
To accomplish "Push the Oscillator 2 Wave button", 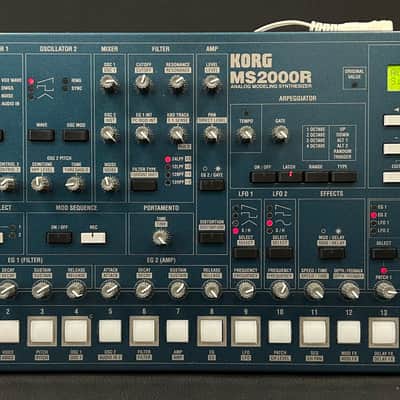I will (x=42, y=135).
